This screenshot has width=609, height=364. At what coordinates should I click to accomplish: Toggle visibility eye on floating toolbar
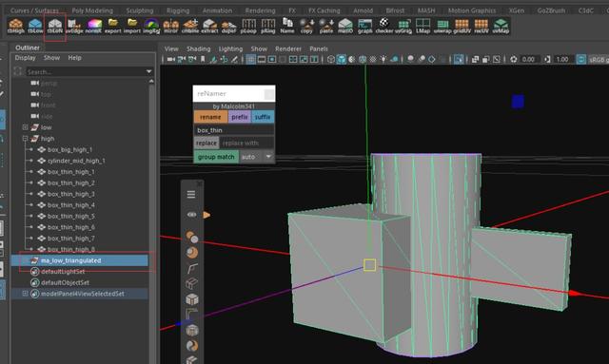[x=191, y=215]
